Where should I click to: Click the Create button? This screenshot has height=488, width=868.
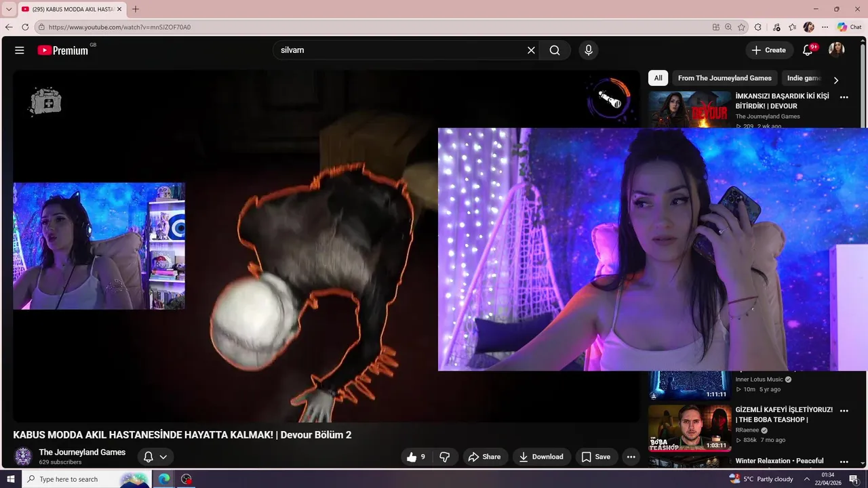pyautogui.click(x=768, y=50)
